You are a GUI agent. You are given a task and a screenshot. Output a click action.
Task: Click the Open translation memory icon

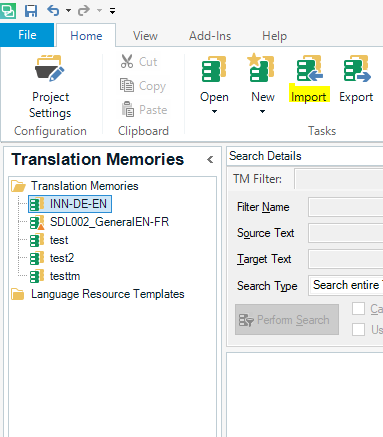click(x=214, y=69)
